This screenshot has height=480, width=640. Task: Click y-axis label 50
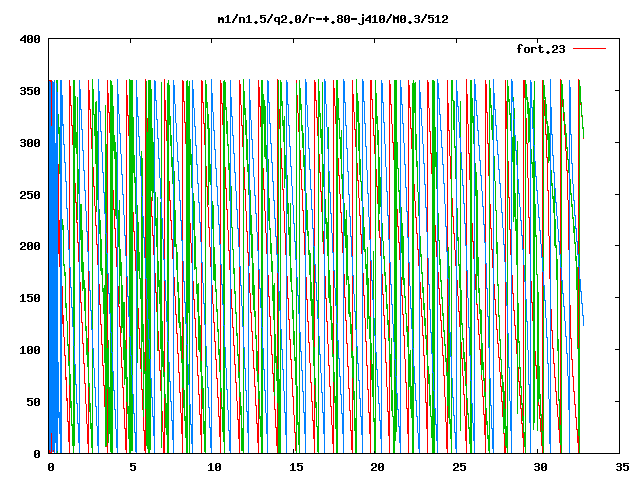[x=33, y=402]
